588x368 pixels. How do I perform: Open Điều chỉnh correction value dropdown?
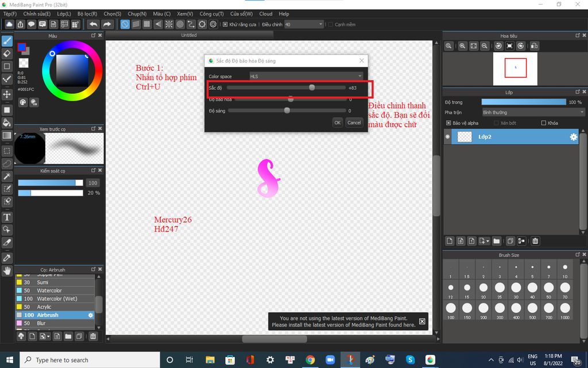304,24
